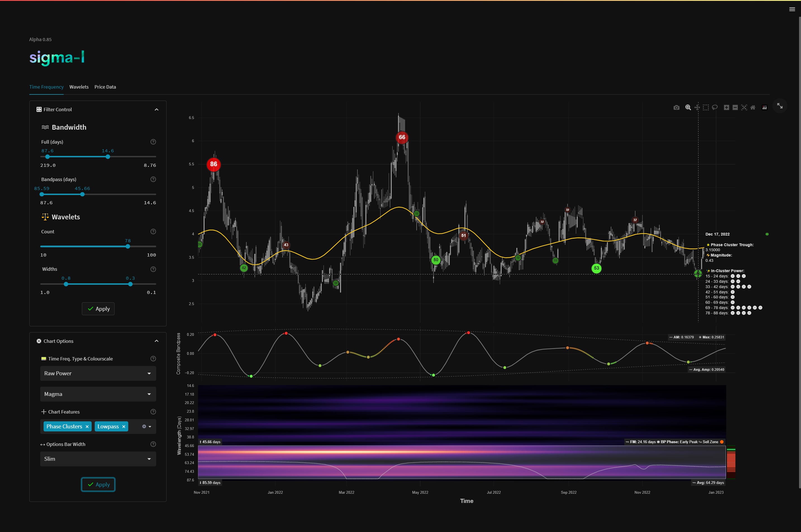This screenshot has height=532, width=801.
Task: Collapse the Filter Control panel via its chevron
Action: 156,109
